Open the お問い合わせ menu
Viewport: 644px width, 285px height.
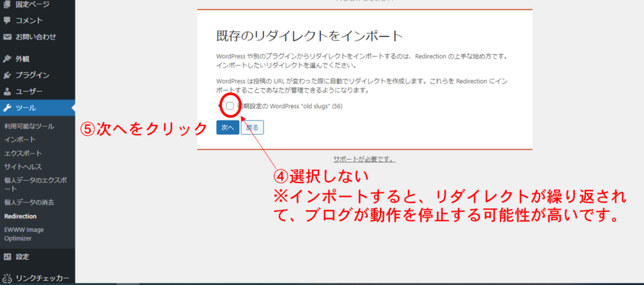coord(37,37)
